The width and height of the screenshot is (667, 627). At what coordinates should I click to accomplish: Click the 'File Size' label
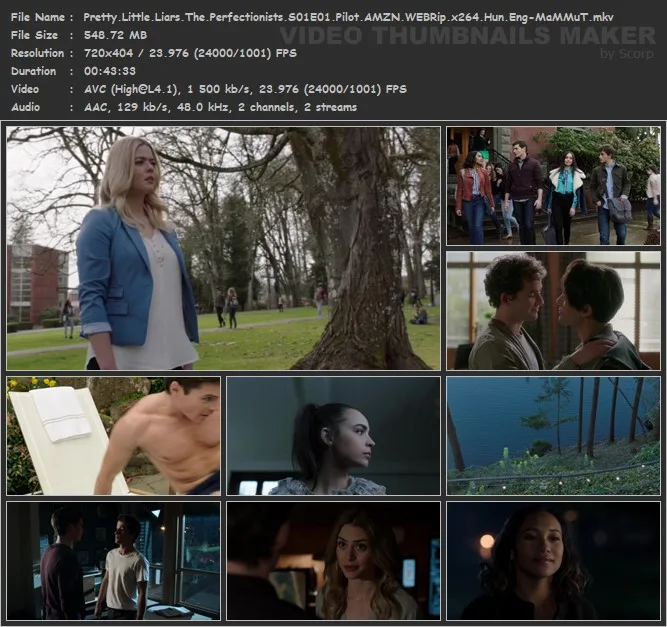[x=34, y=35]
